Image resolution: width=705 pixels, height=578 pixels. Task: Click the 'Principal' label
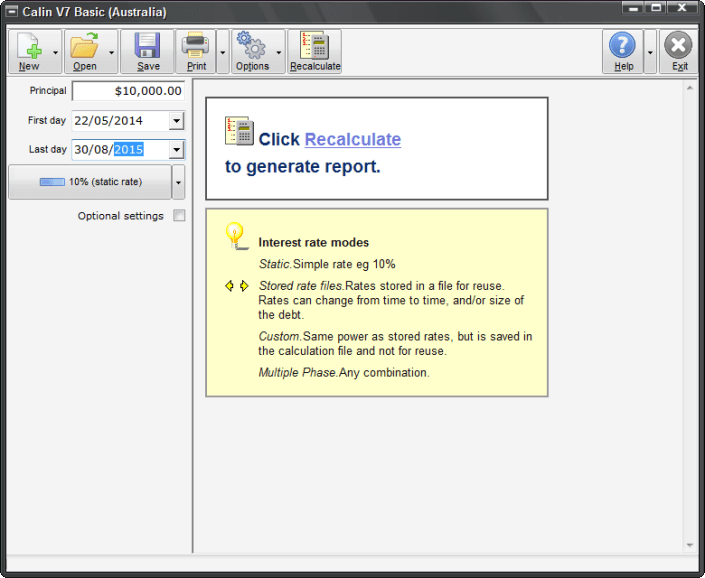pyautogui.click(x=48, y=91)
